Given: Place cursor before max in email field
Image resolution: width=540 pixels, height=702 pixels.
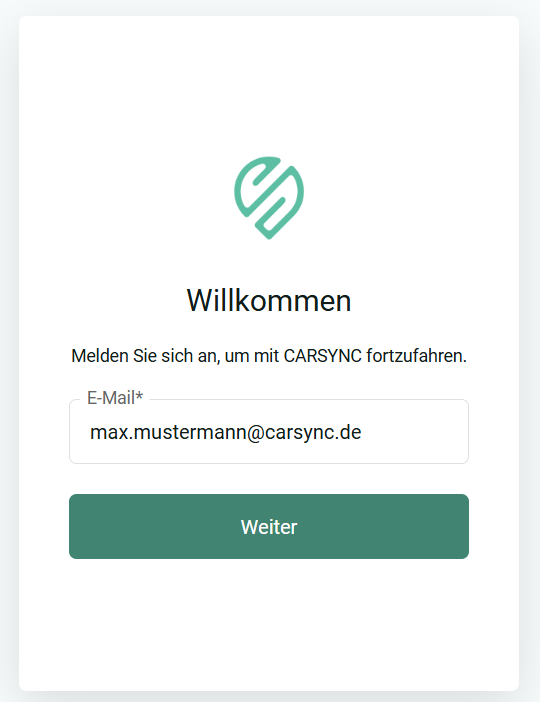Looking at the screenshot, I should tap(90, 432).
